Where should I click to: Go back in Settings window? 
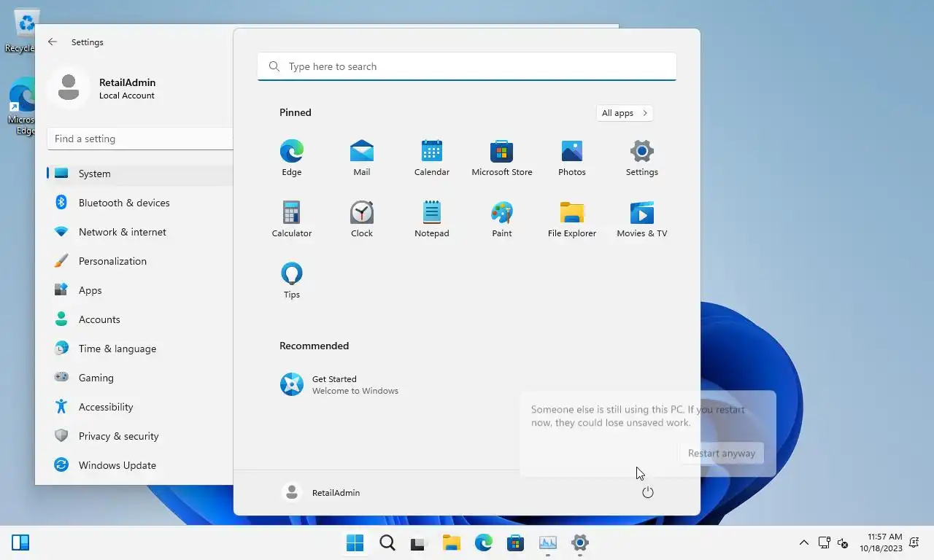coord(53,42)
